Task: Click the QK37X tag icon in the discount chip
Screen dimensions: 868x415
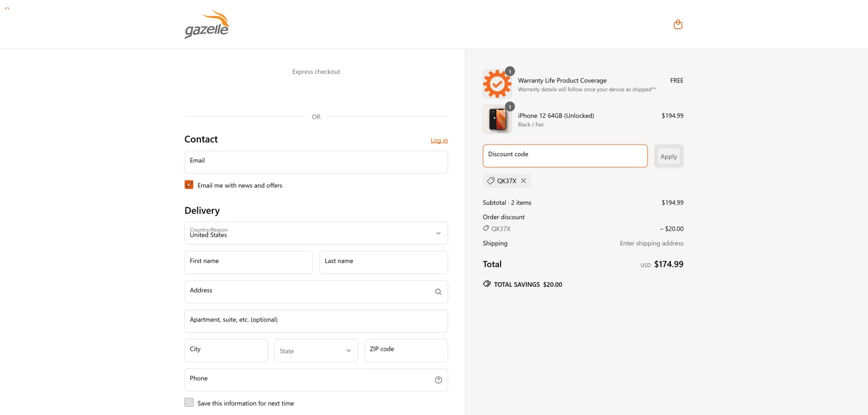Action: pyautogui.click(x=491, y=181)
